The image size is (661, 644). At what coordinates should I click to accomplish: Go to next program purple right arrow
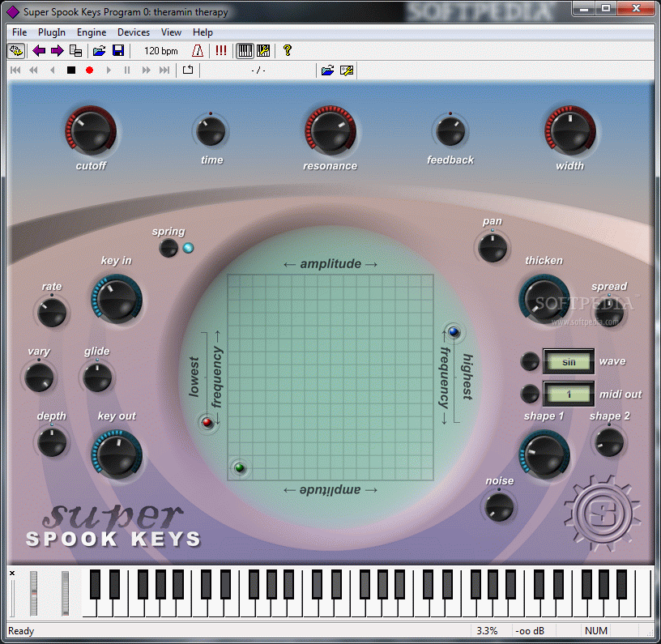[x=57, y=51]
